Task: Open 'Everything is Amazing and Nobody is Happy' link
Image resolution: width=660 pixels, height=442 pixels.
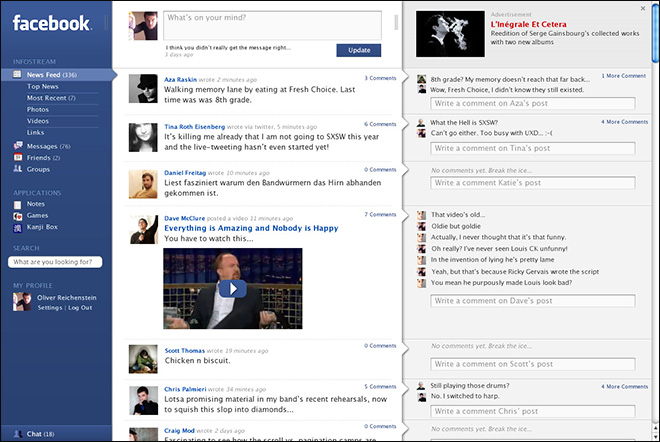Action: tap(250, 227)
